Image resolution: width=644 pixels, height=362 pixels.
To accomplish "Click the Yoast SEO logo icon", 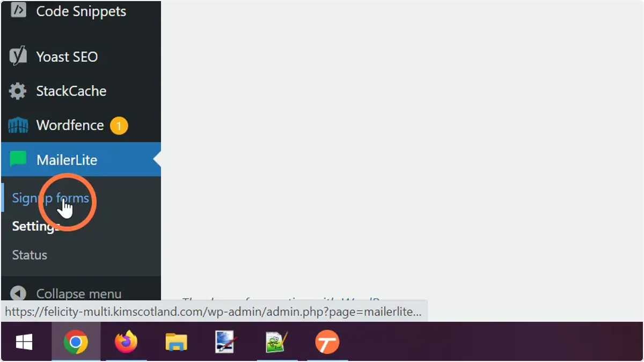I will tap(18, 56).
